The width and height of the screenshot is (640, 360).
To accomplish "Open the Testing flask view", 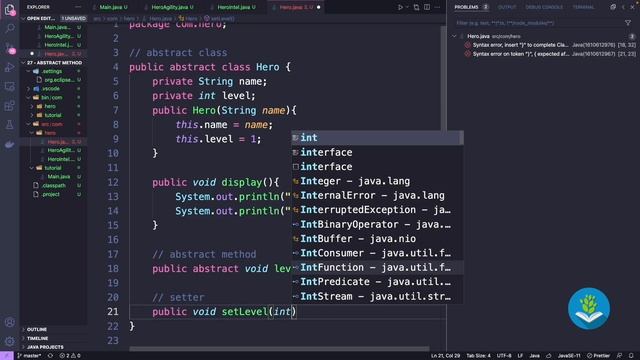I will coord(9,125).
